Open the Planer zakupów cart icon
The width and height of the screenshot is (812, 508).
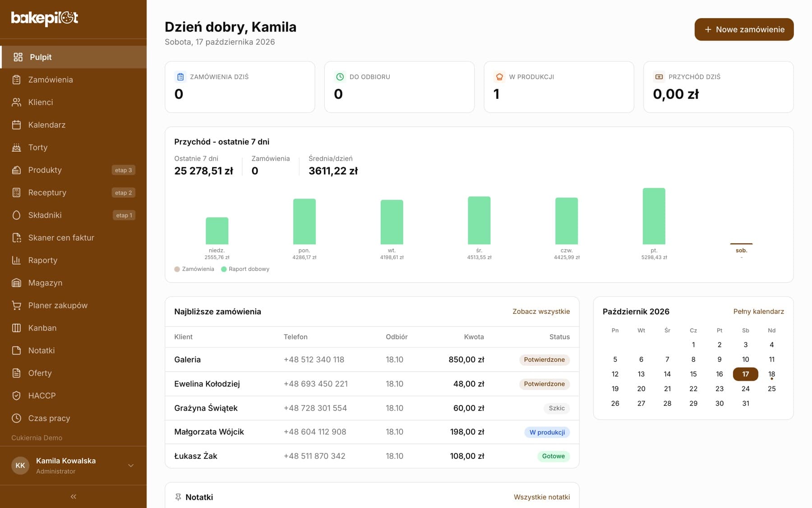coord(16,305)
